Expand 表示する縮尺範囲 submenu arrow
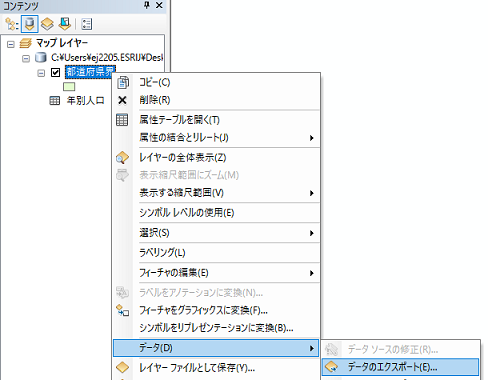 [312, 193]
